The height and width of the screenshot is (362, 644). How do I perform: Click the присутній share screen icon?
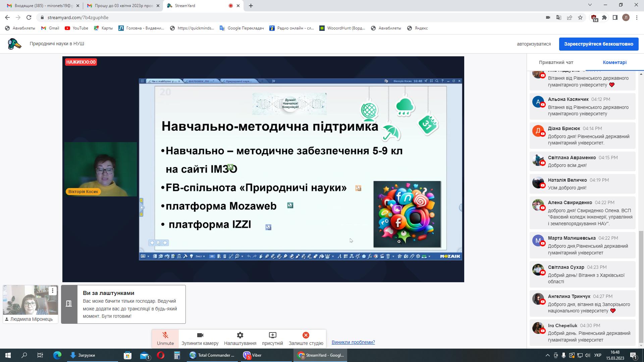pyautogui.click(x=272, y=339)
